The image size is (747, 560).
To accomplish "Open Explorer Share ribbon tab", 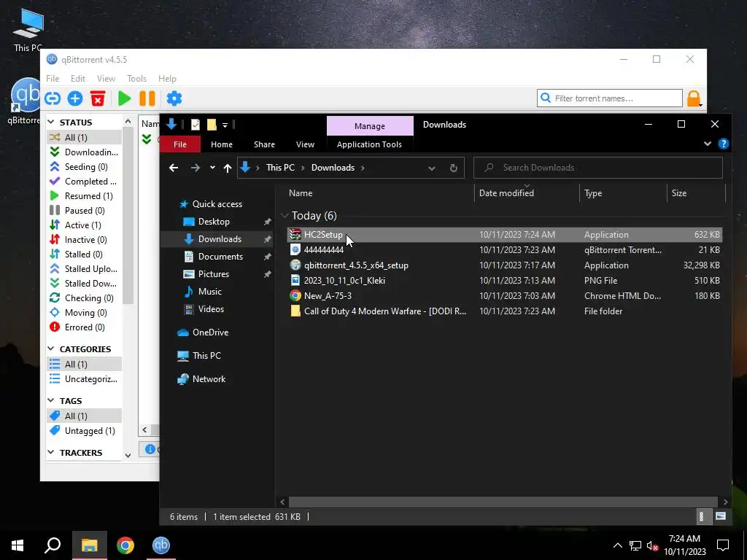I will (x=264, y=144).
